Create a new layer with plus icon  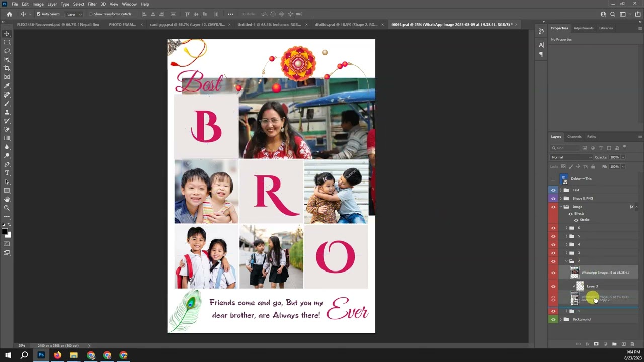623,344
